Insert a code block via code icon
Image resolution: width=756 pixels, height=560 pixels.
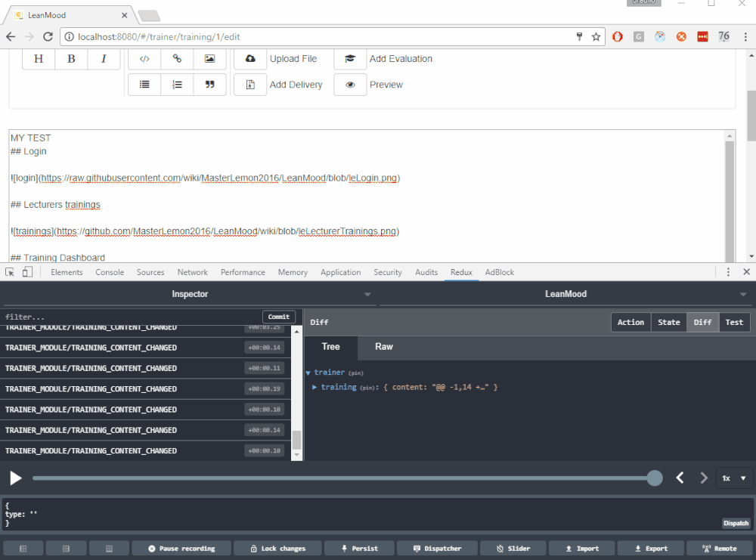point(144,58)
